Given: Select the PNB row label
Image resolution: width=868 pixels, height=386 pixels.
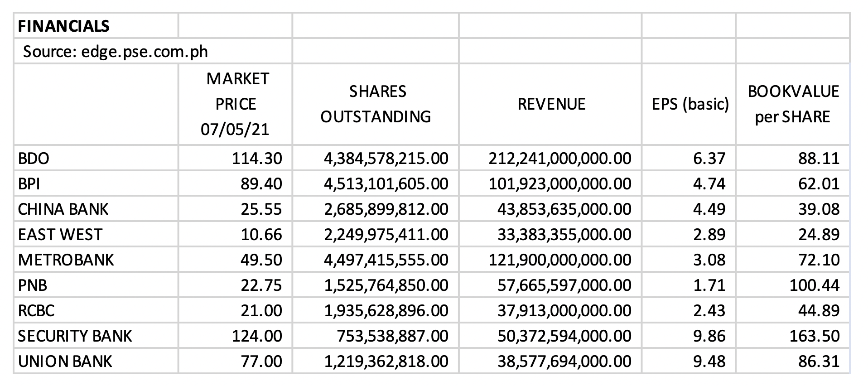Looking at the screenshot, I should tap(96, 285).
